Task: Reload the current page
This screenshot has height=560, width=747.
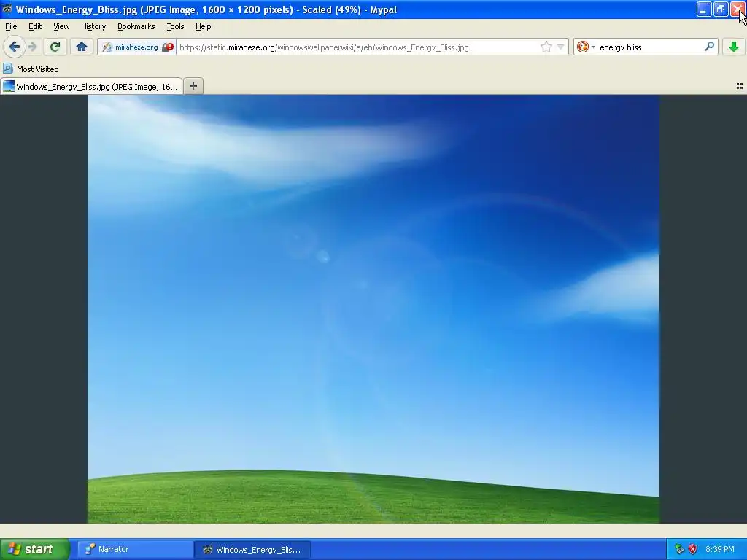Action: point(55,47)
